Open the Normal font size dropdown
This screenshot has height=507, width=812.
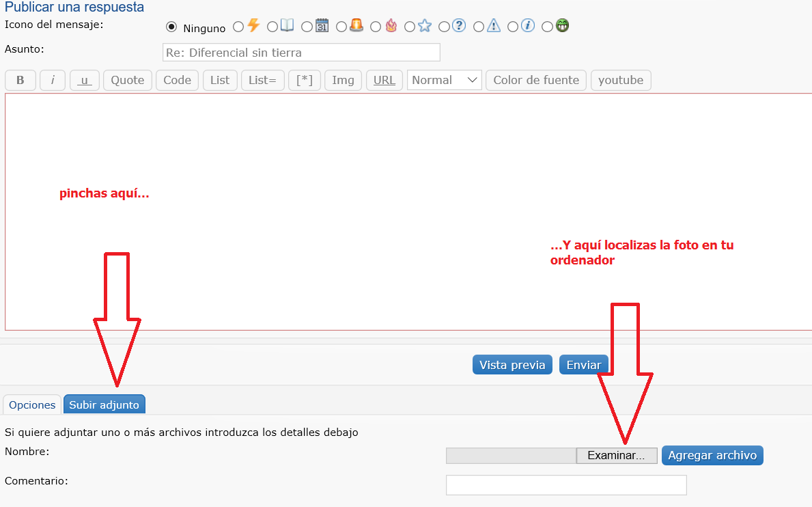444,80
